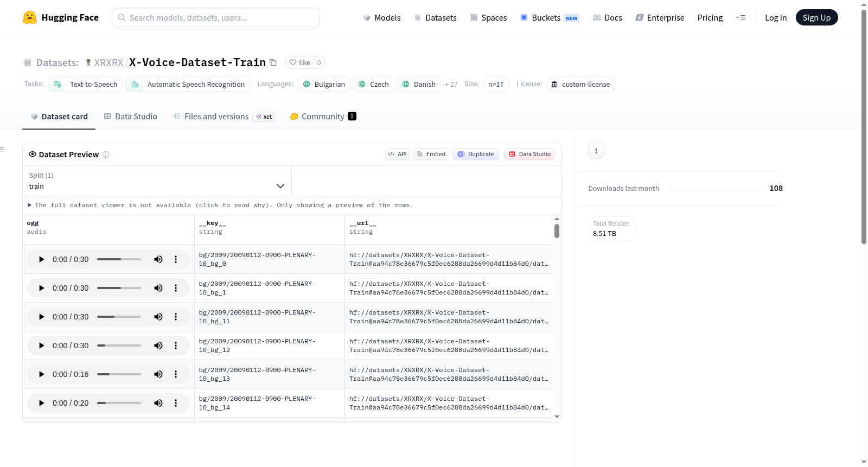The height and width of the screenshot is (467, 868).
Task: Mute the audio in row 10_bg_13
Action: pyautogui.click(x=158, y=374)
